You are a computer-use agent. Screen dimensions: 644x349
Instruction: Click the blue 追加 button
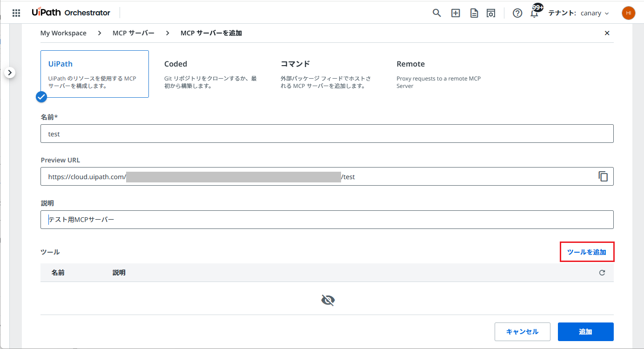[x=585, y=332]
